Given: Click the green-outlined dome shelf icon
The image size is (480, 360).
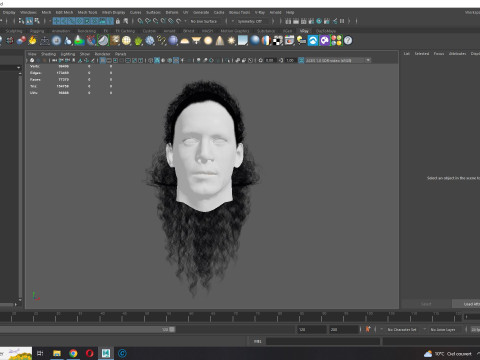Looking at the screenshot, I should coord(103,41).
